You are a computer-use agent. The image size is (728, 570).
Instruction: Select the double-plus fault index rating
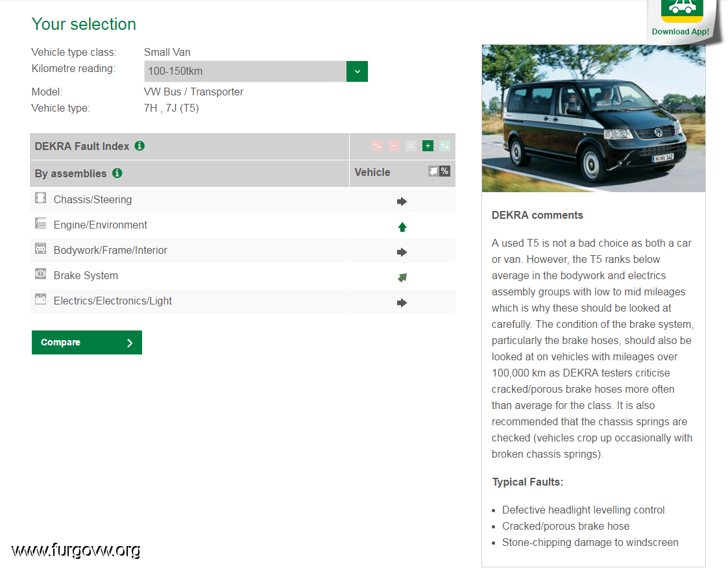click(444, 146)
